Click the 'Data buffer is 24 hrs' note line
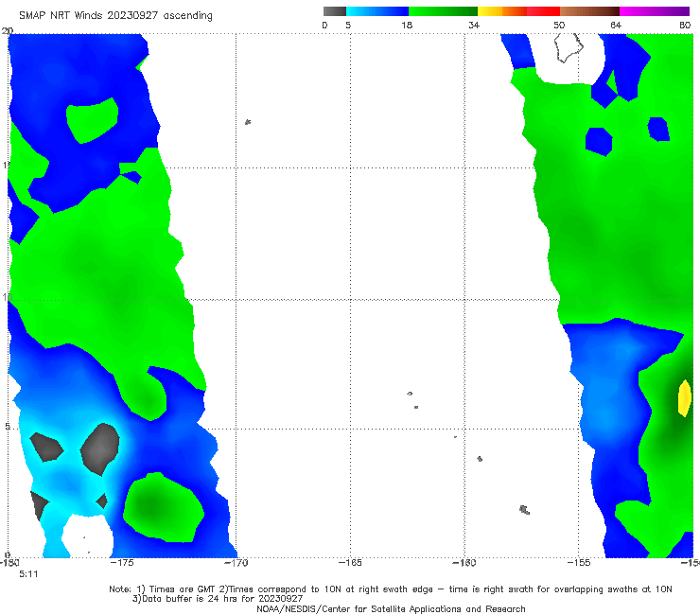Screen dimensions: 700x615 coord(218,599)
